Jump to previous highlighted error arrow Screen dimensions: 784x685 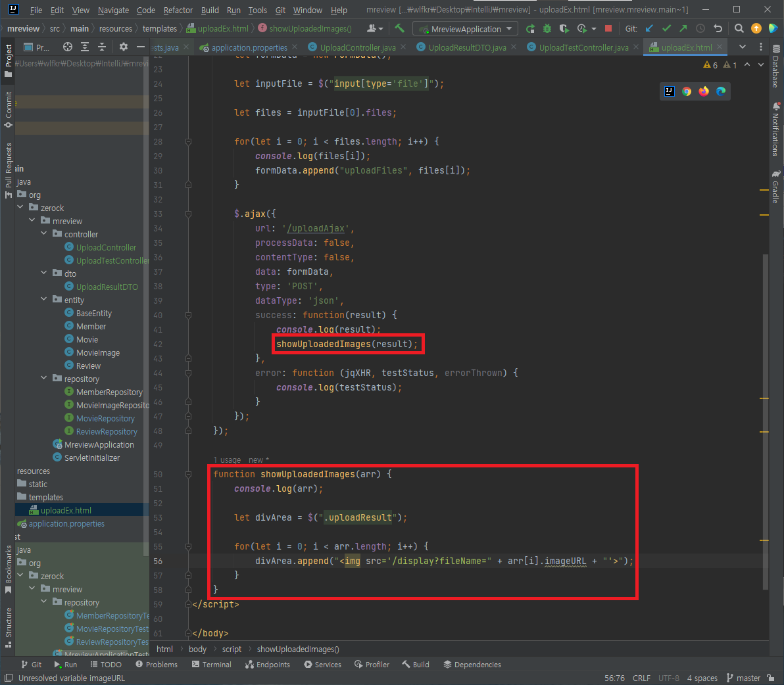(x=747, y=65)
